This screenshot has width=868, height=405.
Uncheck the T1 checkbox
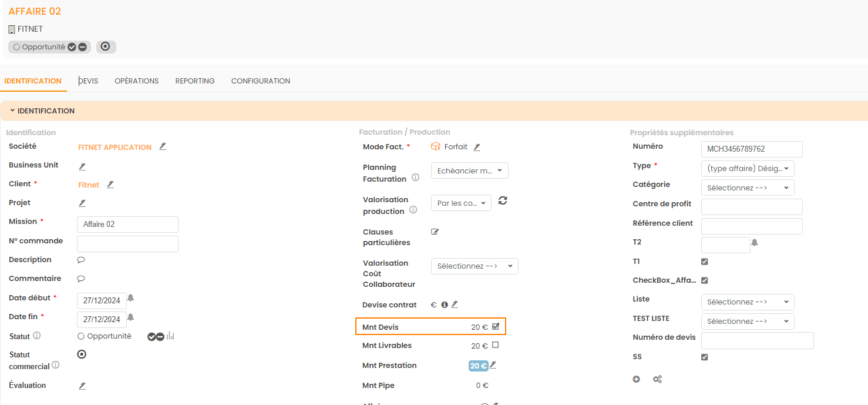705,262
